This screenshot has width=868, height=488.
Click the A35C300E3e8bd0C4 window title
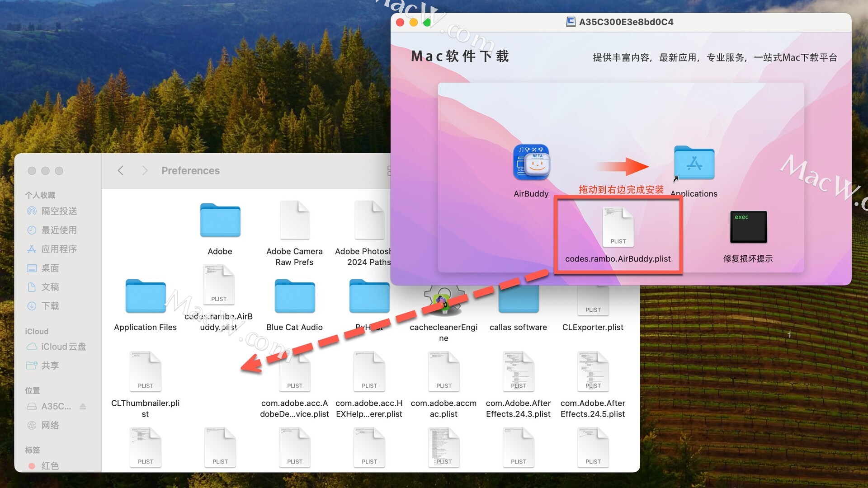tap(626, 22)
